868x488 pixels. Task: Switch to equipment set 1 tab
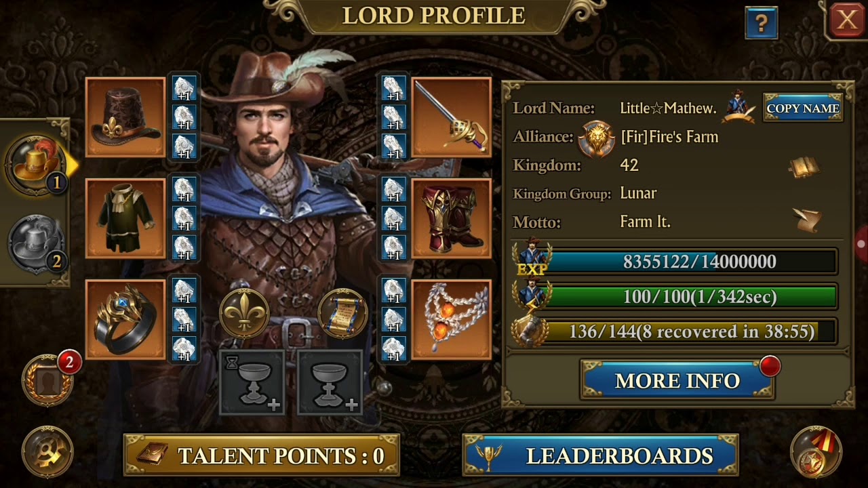(37, 164)
